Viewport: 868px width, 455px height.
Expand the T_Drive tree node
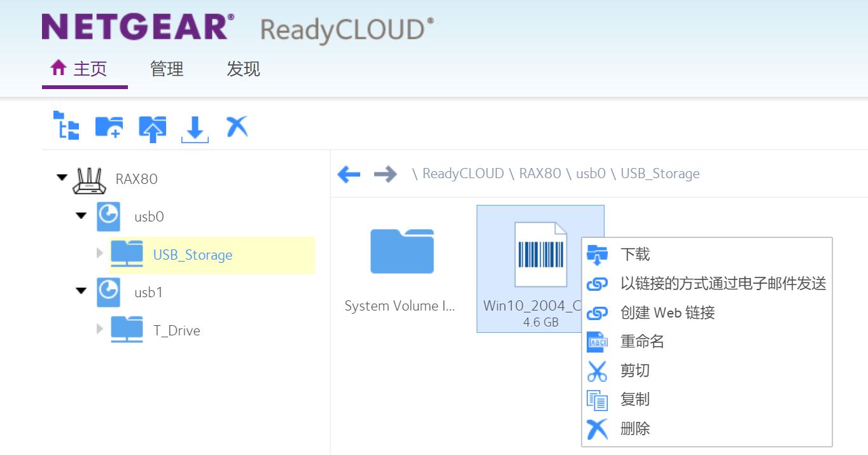tap(99, 329)
